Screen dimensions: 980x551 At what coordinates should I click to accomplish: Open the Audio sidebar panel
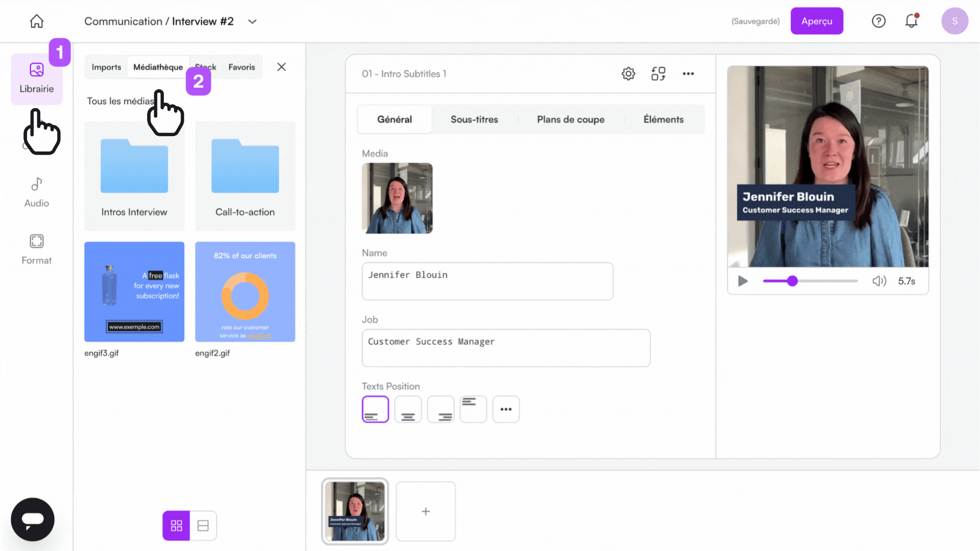pos(37,192)
